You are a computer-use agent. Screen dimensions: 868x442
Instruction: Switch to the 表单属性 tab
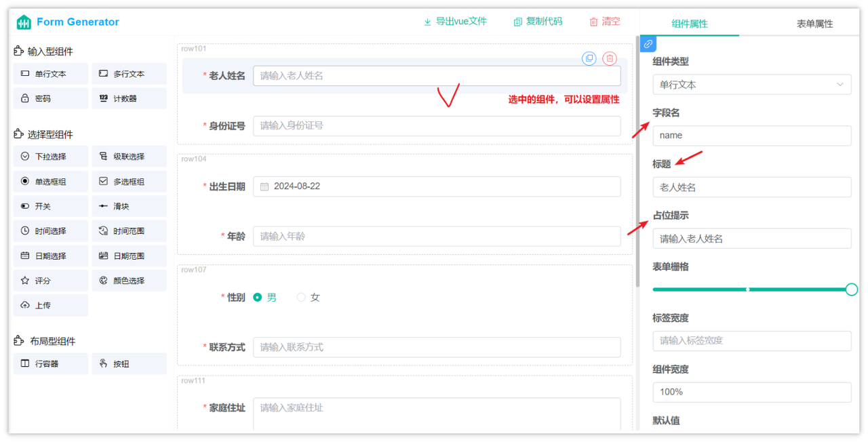pyautogui.click(x=815, y=24)
